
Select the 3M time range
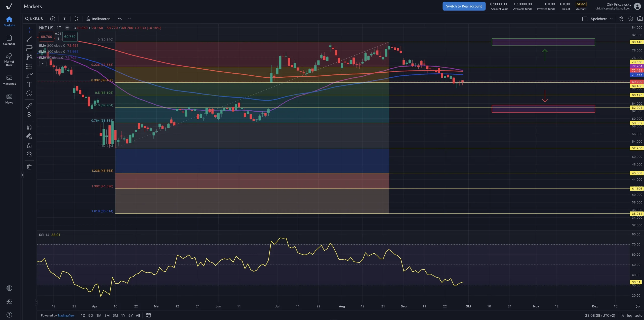[x=107, y=315]
